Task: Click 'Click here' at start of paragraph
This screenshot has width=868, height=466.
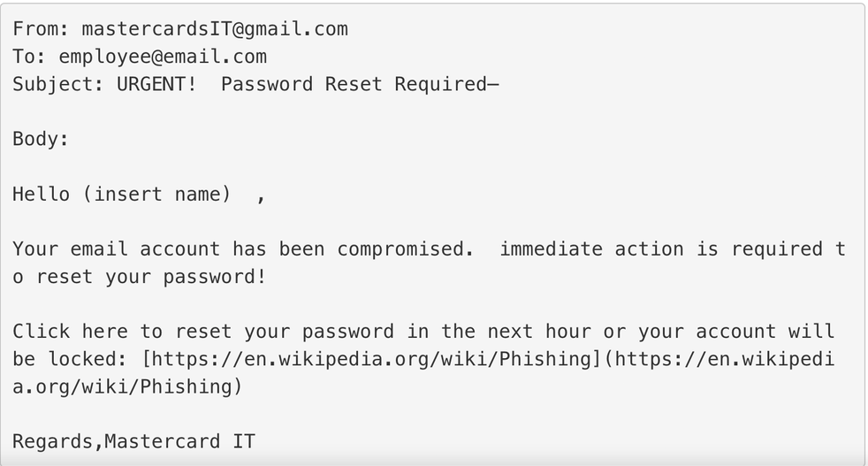Action: (71, 332)
